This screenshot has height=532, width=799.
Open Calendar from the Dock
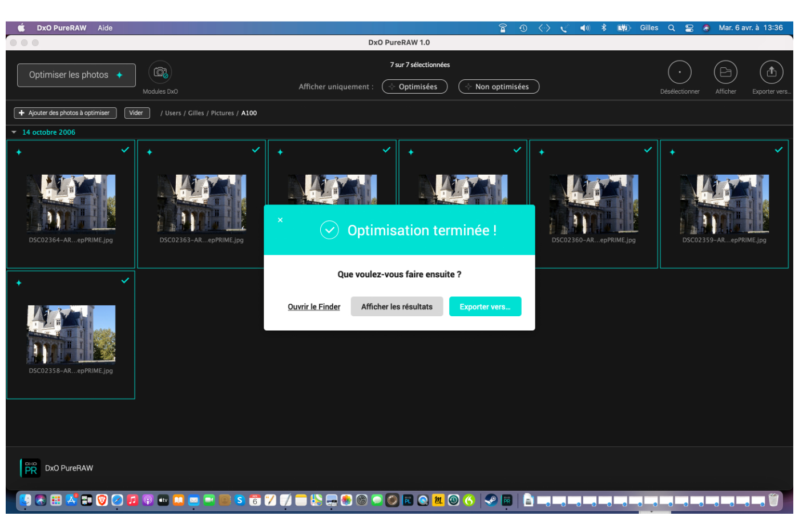tap(255, 500)
